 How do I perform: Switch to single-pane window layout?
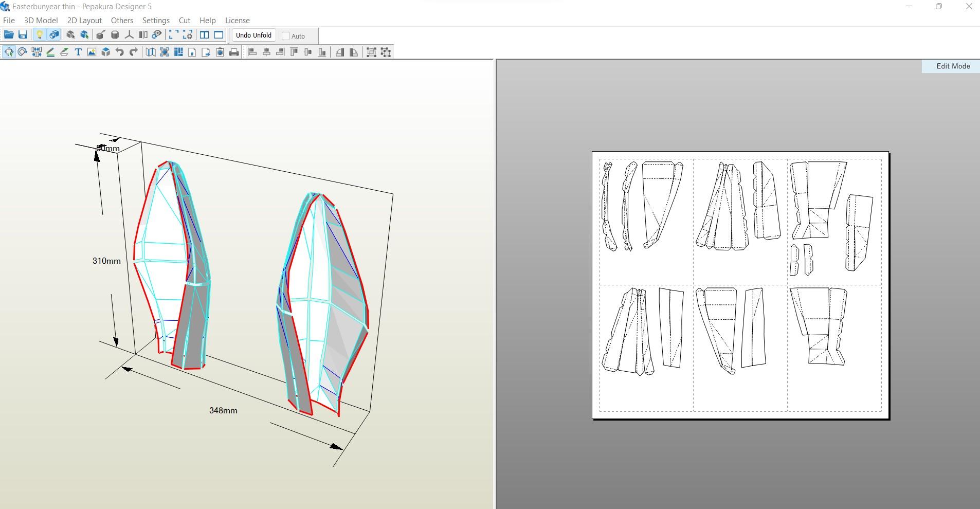219,35
